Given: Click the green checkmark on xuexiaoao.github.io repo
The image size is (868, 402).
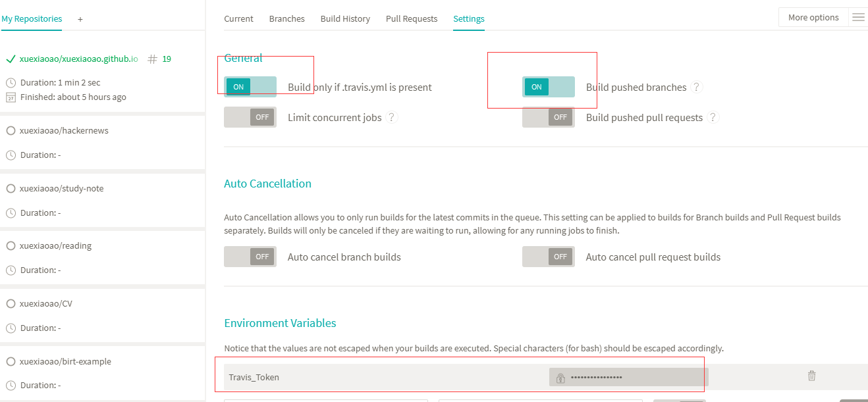Looking at the screenshot, I should 11,59.
